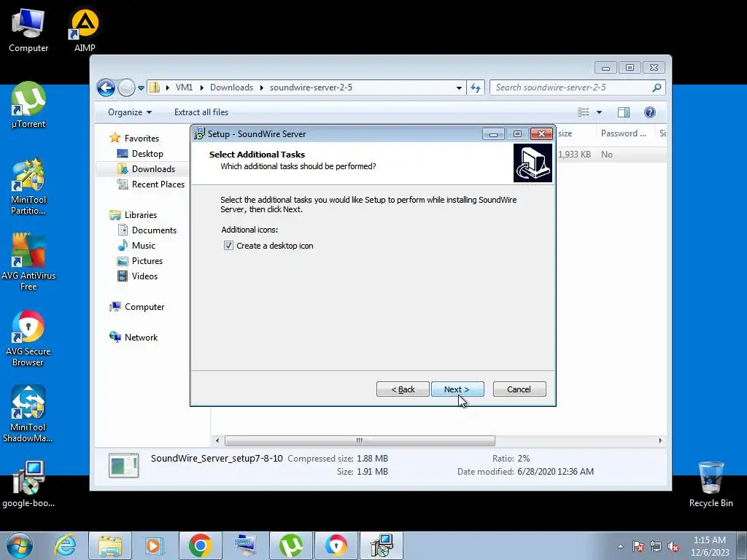Open the clock showing 1:15 AM
Viewport: 747px width, 560px height.
[710, 546]
